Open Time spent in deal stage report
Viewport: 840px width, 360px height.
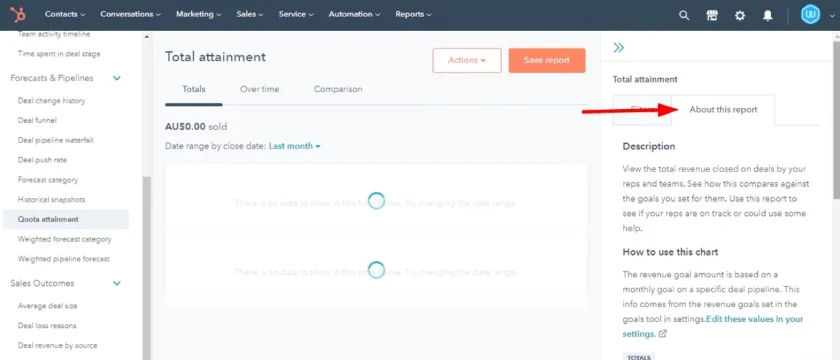coord(59,54)
